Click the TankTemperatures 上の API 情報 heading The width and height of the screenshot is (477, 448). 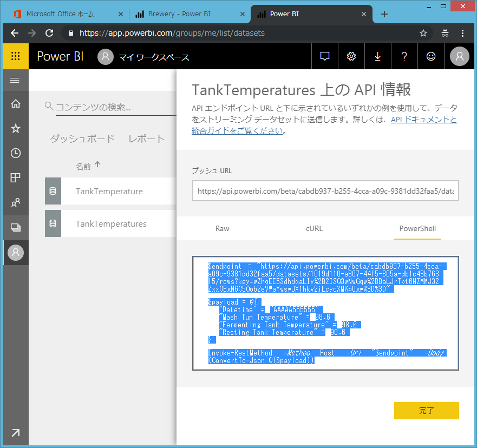[x=301, y=90]
